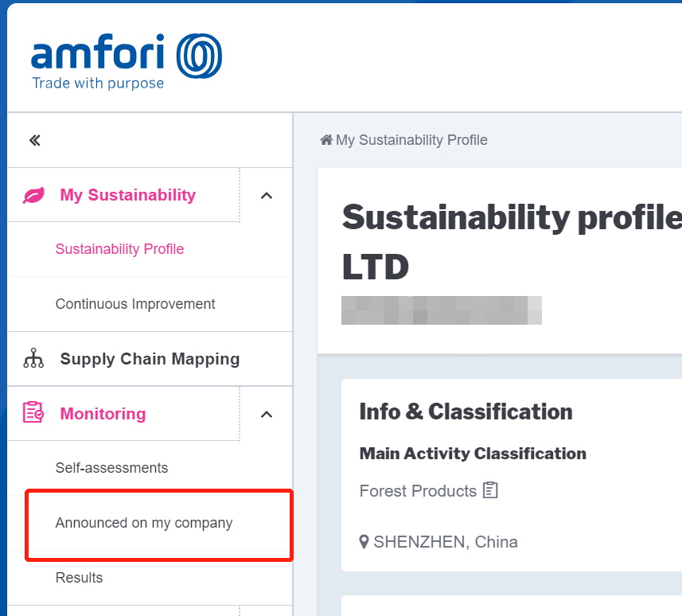This screenshot has height=616, width=682.
Task: Click the My Sustainability menu label
Action: (x=127, y=195)
